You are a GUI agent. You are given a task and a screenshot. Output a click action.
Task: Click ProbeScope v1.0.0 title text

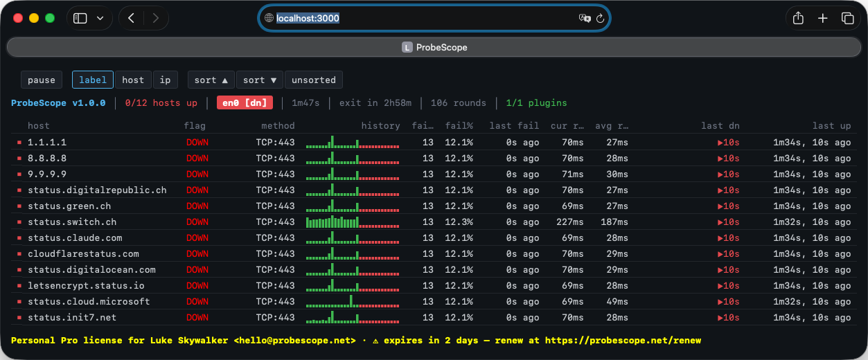click(x=58, y=102)
